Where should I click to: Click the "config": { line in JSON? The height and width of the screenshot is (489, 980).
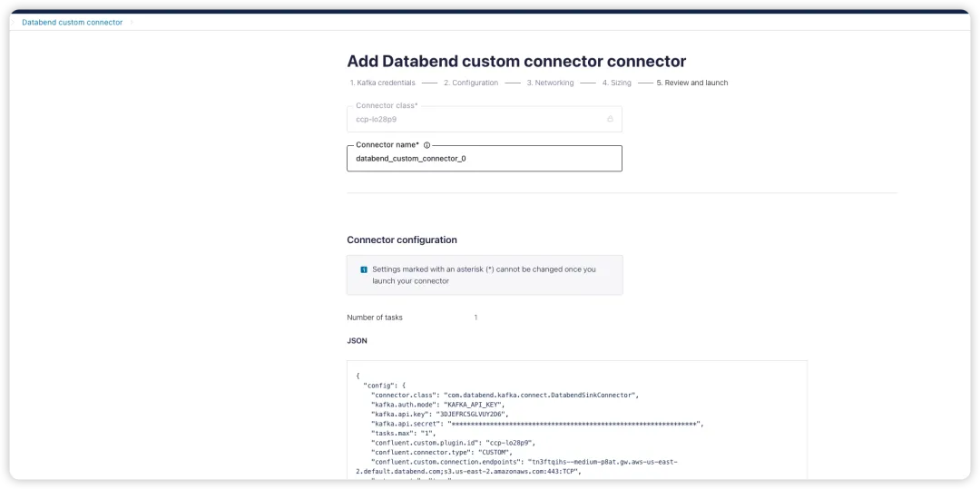pos(385,386)
